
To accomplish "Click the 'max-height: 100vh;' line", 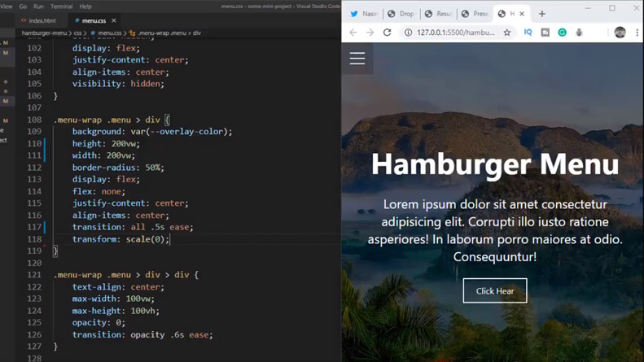I will (x=116, y=311).
